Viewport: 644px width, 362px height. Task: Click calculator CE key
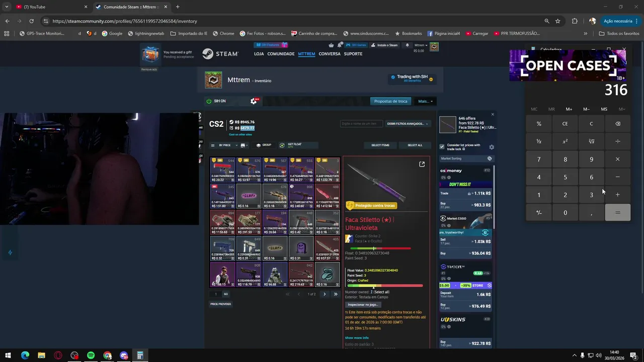tap(565, 124)
